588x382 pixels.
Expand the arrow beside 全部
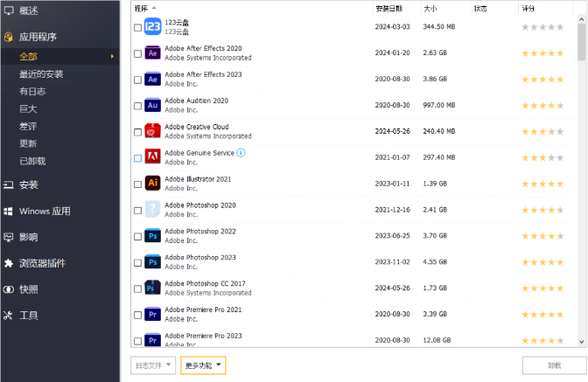(112, 57)
